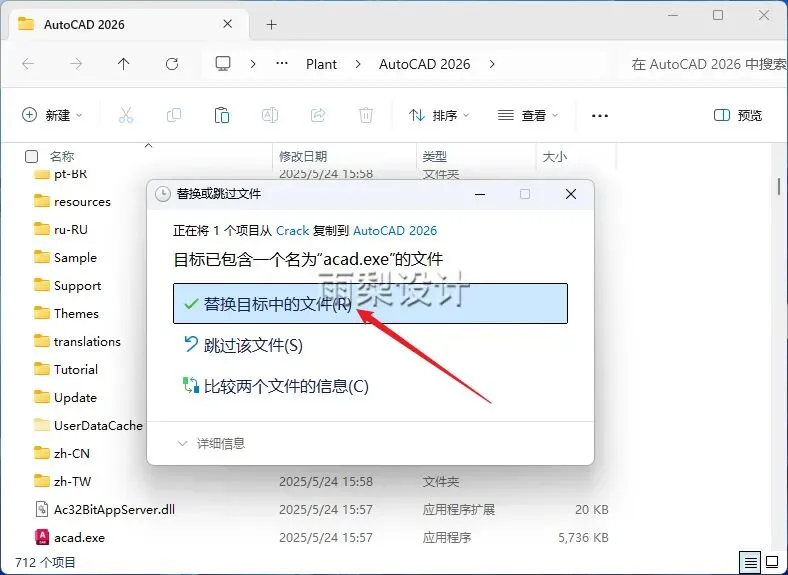Select the pt-BR folder row
This screenshot has width=788, height=575.
click(70, 174)
